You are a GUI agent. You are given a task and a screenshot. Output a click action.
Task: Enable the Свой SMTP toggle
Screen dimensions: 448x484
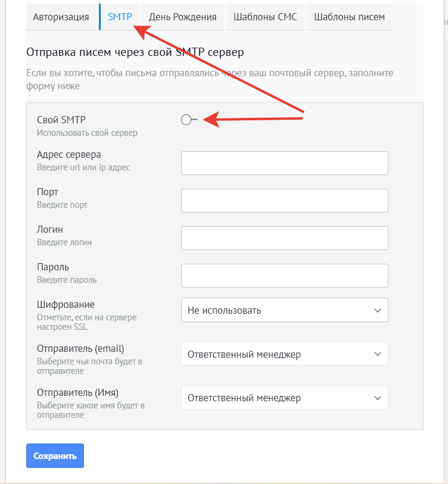[x=189, y=120]
